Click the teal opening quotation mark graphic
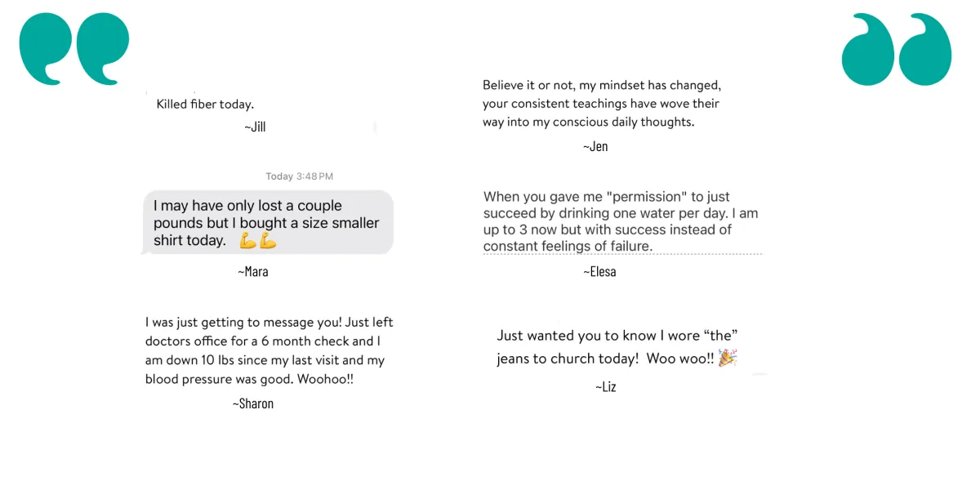This screenshot has width=980, height=490. (x=74, y=48)
